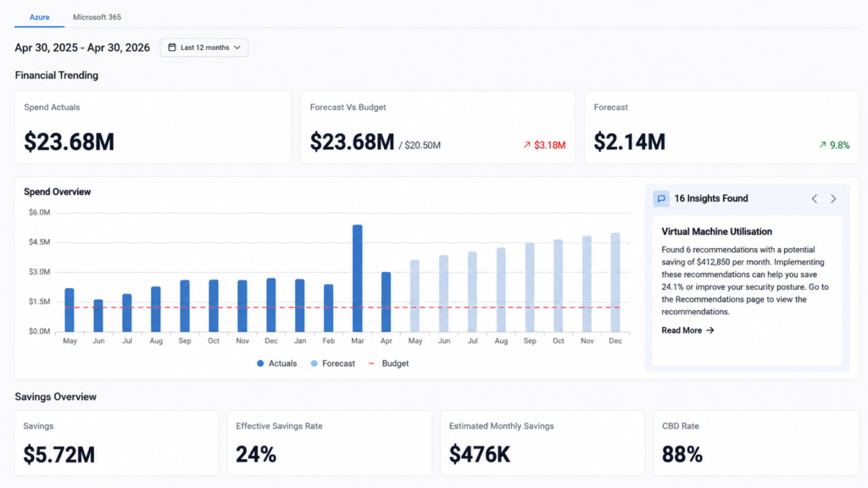This screenshot has height=488, width=868.
Task: Click the tall March actuals bar
Action: click(x=358, y=278)
